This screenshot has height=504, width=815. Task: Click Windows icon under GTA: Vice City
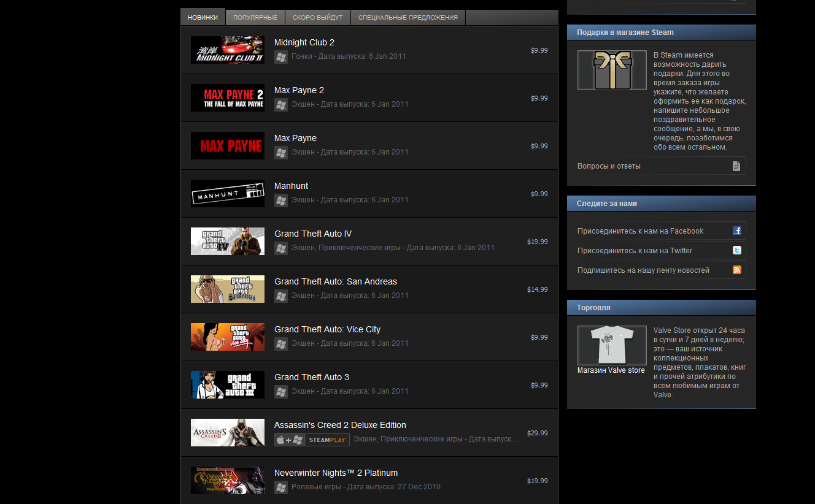click(x=281, y=344)
